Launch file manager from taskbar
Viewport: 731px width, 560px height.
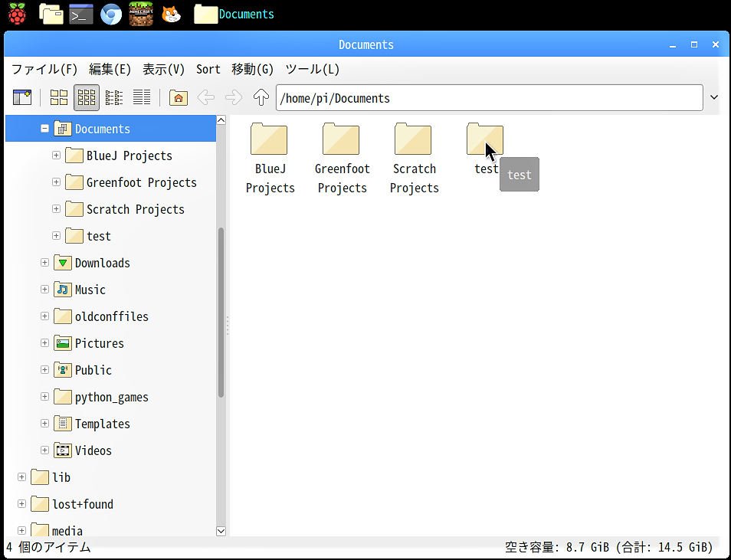[x=51, y=14]
